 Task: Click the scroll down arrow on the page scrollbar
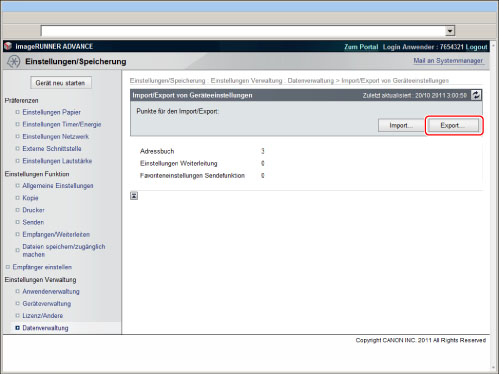[494, 368]
